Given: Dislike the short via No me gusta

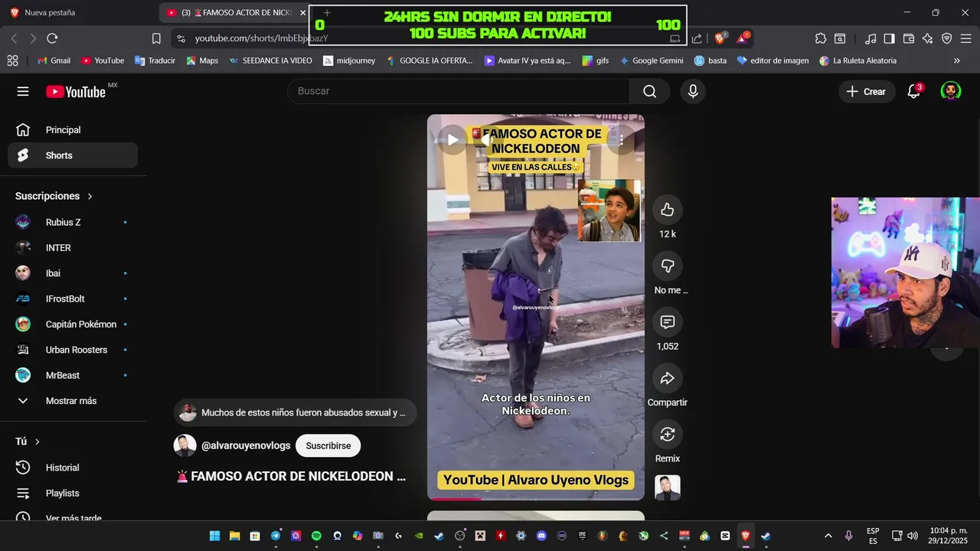Looking at the screenshot, I should point(668,266).
